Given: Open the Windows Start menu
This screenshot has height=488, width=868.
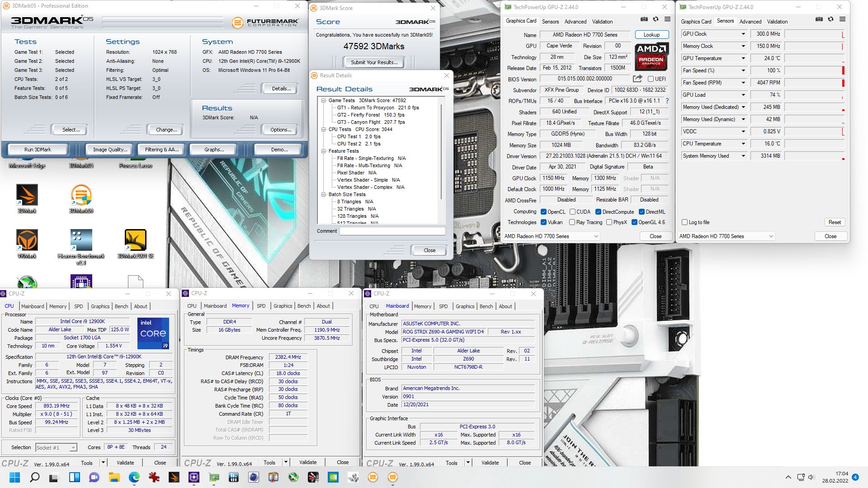Looking at the screenshot, I should 14,477.
